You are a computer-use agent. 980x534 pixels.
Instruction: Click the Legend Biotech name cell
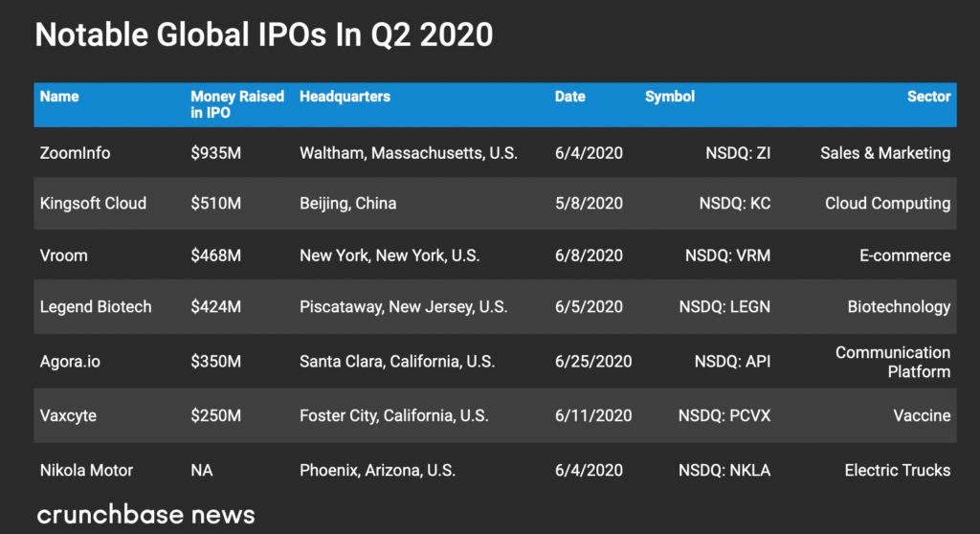click(96, 307)
